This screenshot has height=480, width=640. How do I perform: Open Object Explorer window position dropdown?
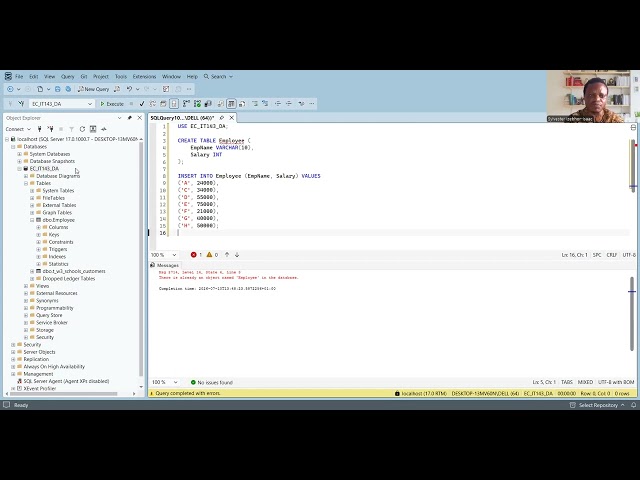tap(120, 118)
